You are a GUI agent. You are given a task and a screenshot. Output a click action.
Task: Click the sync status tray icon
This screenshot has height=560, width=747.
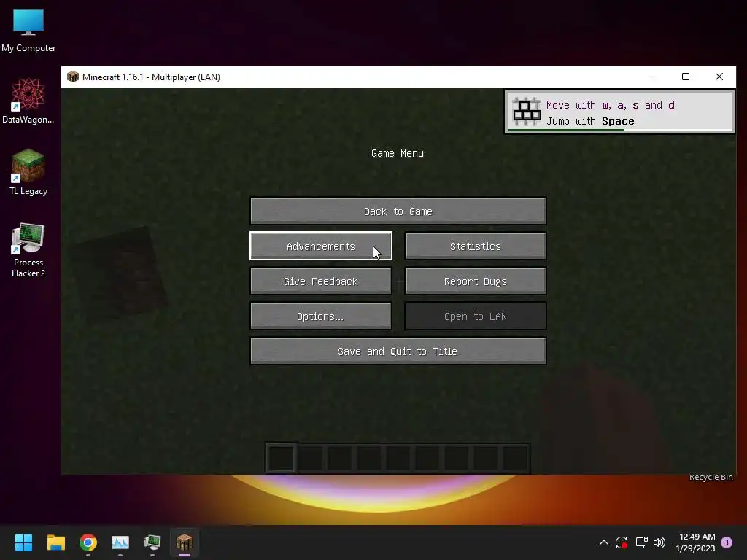622,542
